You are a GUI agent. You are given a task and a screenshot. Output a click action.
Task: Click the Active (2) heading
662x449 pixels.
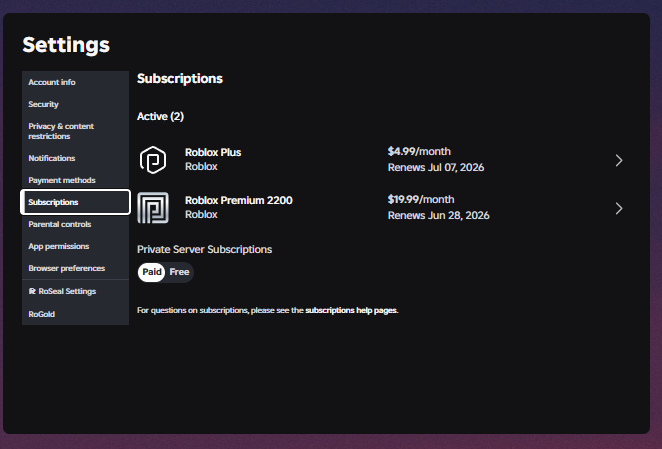pyautogui.click(x=160, y=117)
